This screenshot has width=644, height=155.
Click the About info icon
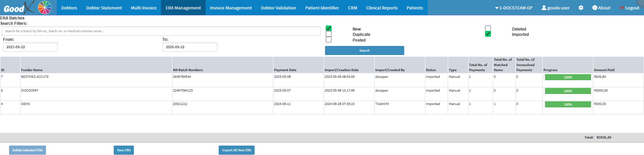tap(595, 8)
